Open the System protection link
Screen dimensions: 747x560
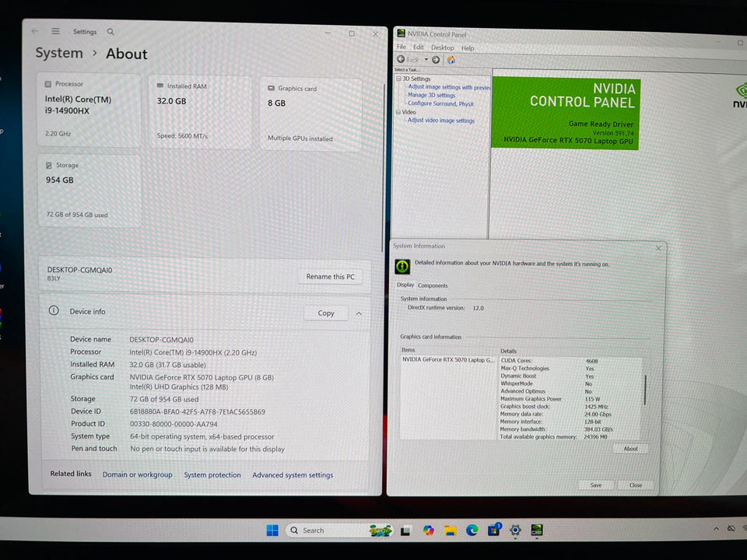pyautogui.click(x=212, y=474)
